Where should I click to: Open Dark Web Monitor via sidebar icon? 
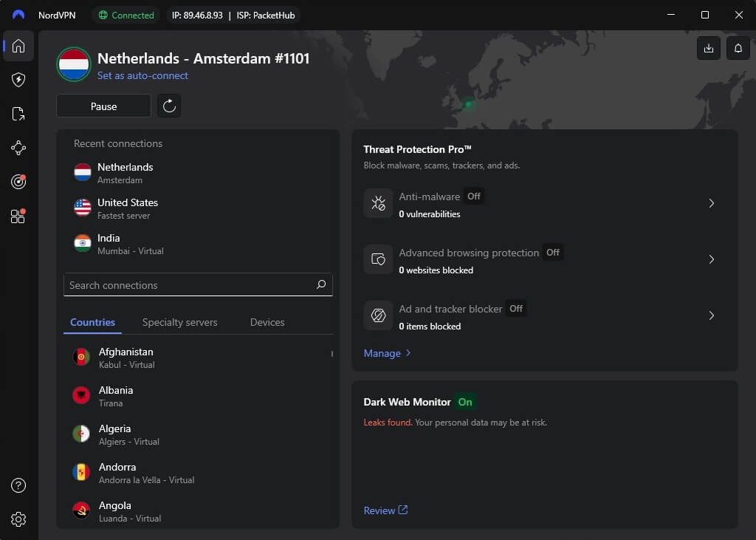(x=18, y=181)
